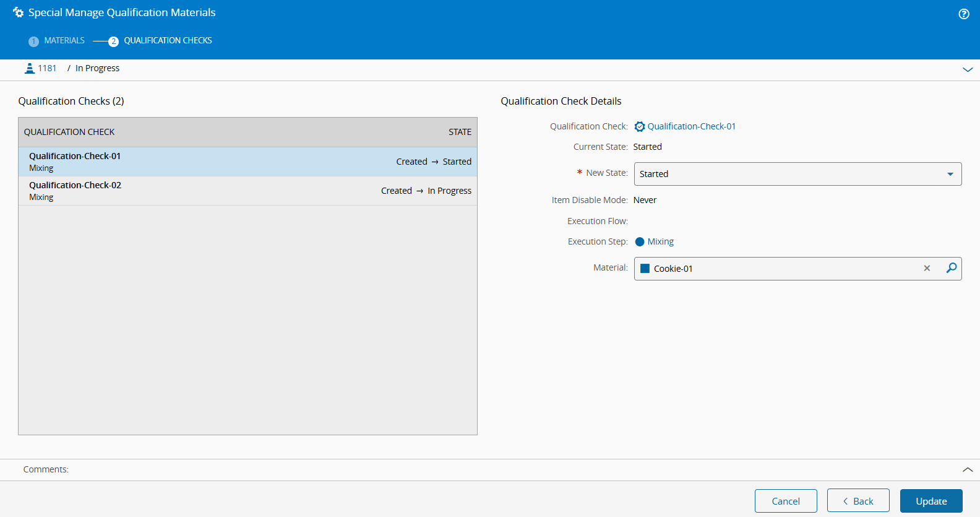Click the Update button

click(x=931, y=501)
